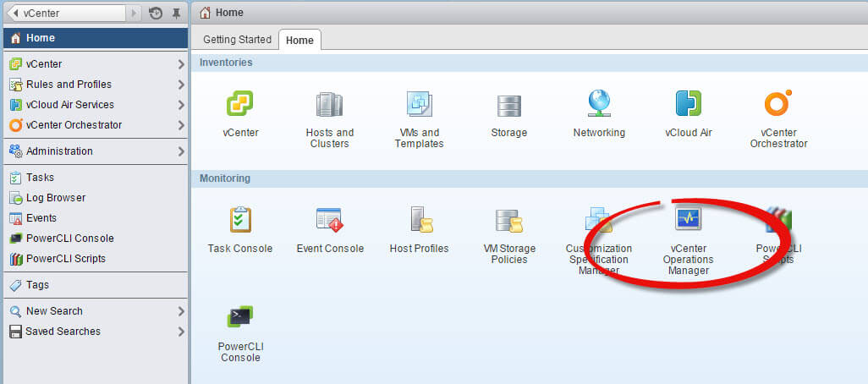Open Log Browser in sidebar
The width and height of the screenshot is (868, 384).
pyautogui.click(x=96, y=198)
